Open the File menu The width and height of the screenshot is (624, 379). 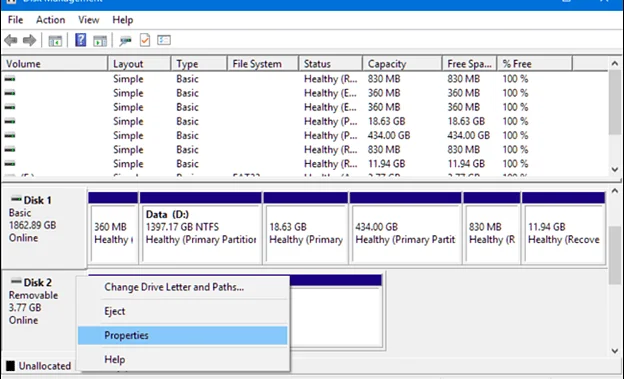click(x=16, y=20)
